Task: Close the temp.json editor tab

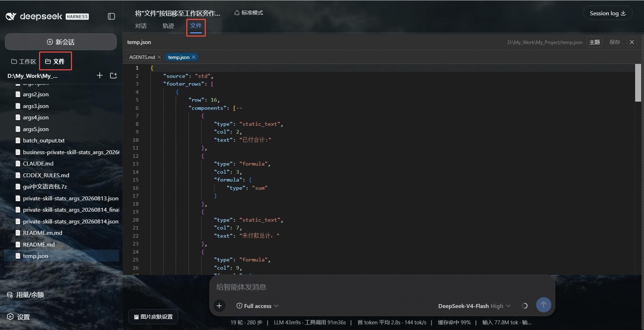Action: (x=194, y=57)
